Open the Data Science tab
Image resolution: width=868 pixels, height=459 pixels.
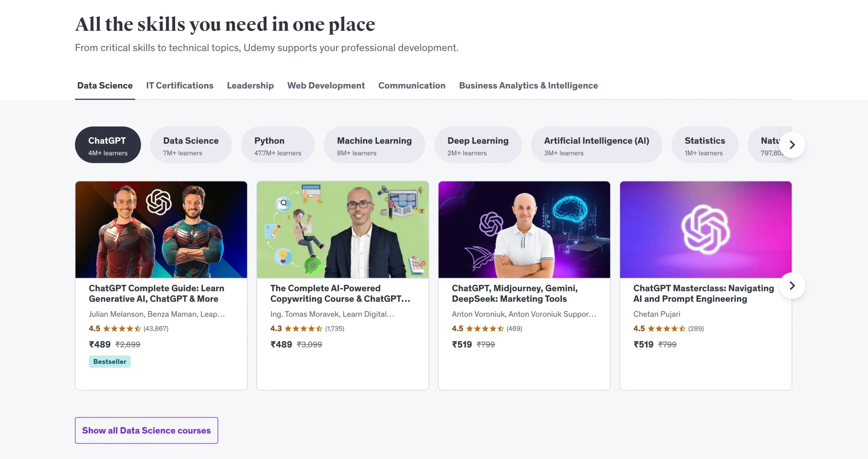tap(105, 86)
